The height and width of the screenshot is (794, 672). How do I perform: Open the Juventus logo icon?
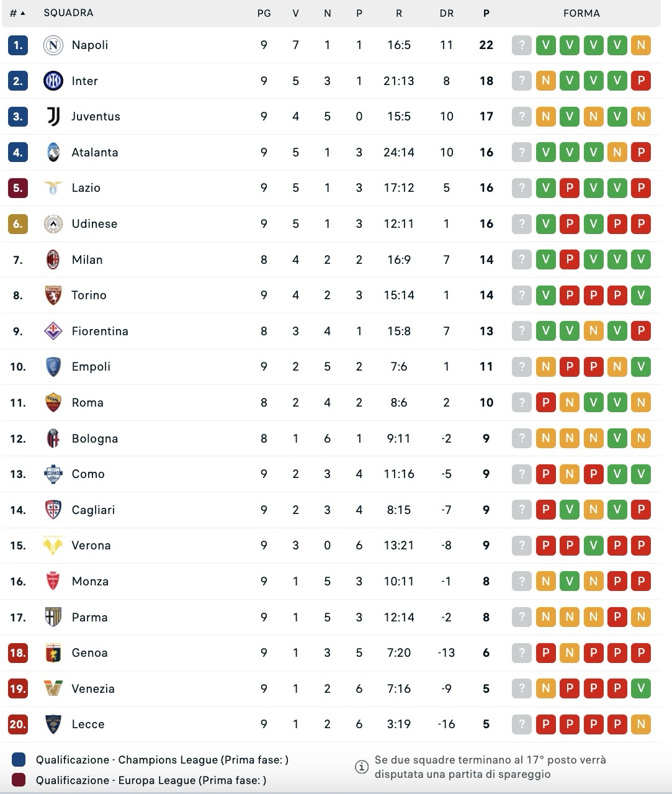(53, 117)
